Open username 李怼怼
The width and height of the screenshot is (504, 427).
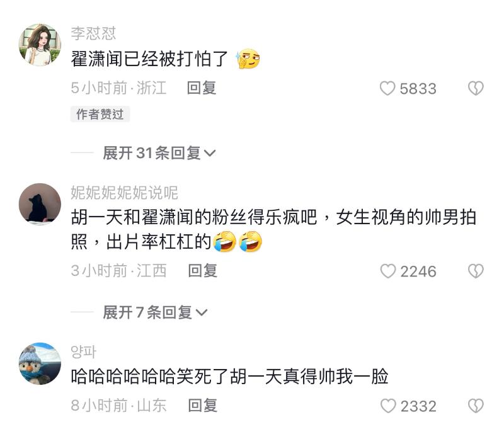(x=93, y=33)
